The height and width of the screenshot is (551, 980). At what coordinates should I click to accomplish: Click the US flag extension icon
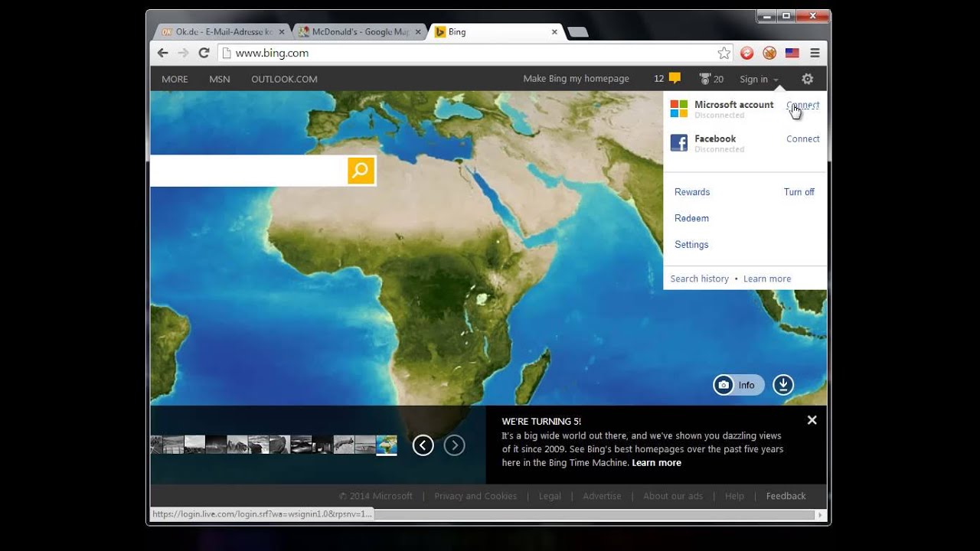792,53
